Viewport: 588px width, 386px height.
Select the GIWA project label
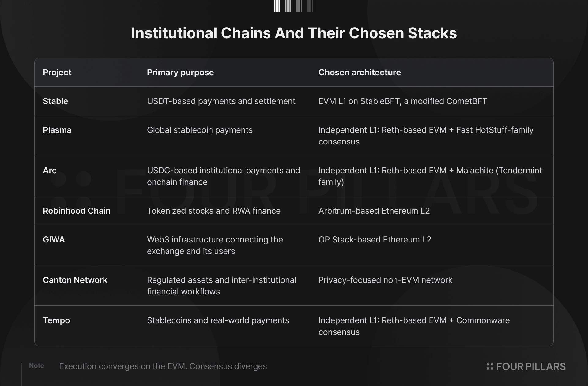coord(54,239)
